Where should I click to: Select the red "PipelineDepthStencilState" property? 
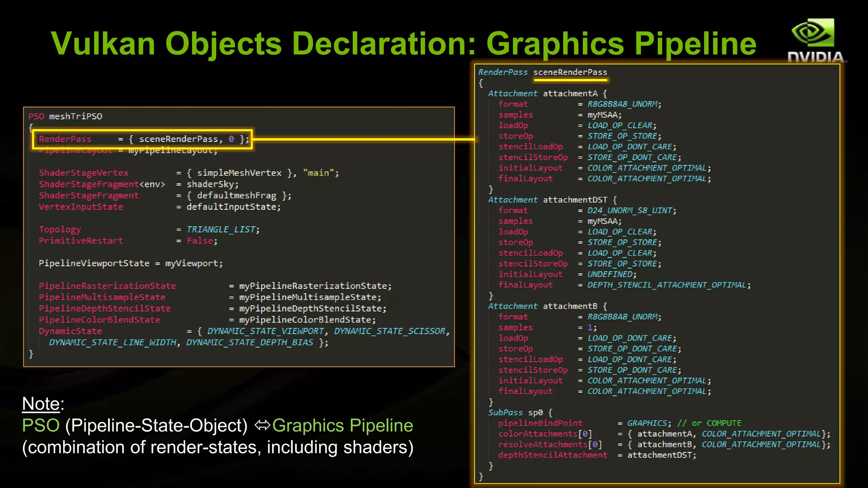(x=105, y=308)
